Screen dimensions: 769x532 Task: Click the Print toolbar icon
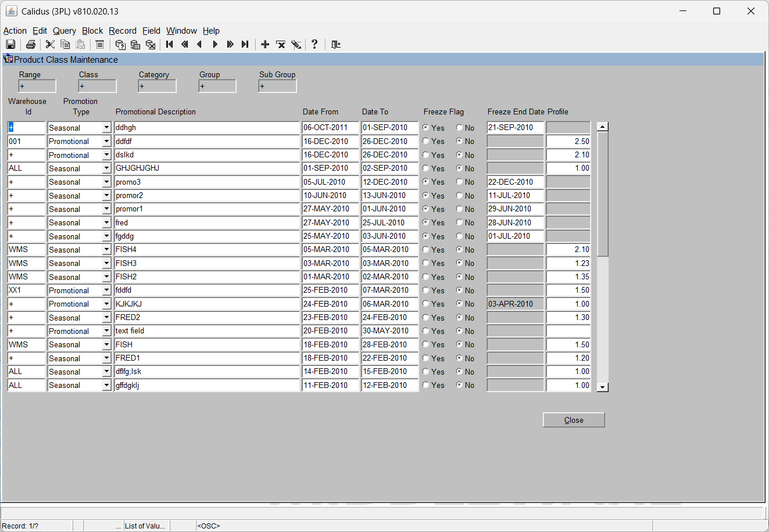[31, 44]
